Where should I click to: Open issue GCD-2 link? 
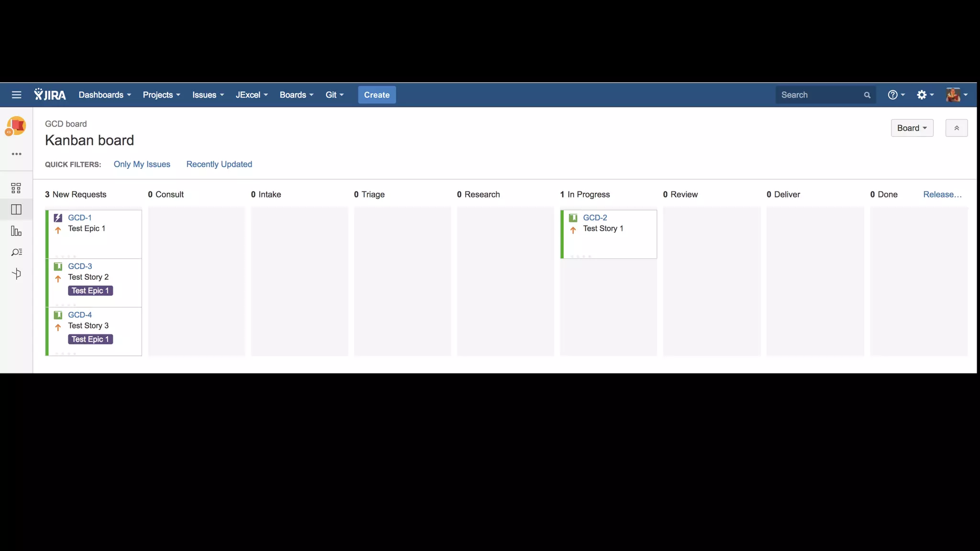coord(595,218)
